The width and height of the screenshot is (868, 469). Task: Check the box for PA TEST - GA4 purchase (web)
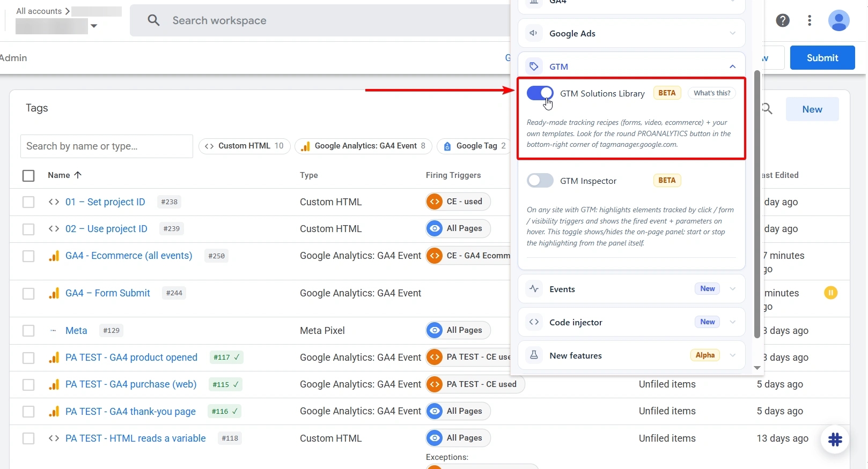click(28, 384)
